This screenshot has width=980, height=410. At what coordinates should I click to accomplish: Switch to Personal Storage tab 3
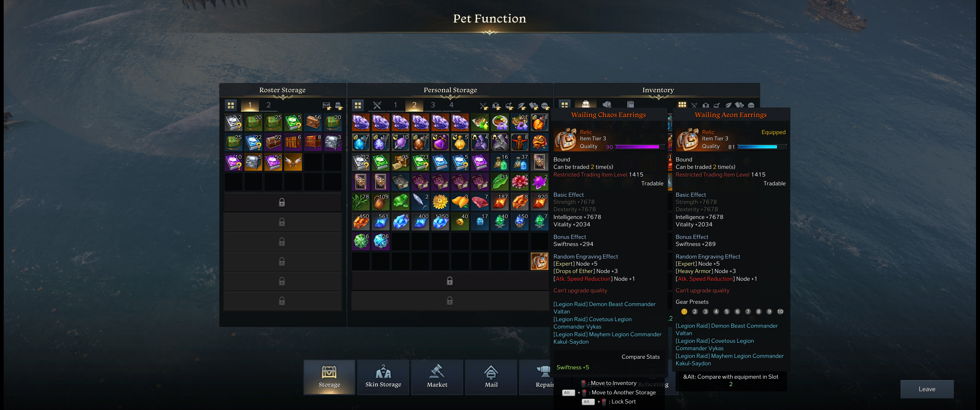coord(432,105)
